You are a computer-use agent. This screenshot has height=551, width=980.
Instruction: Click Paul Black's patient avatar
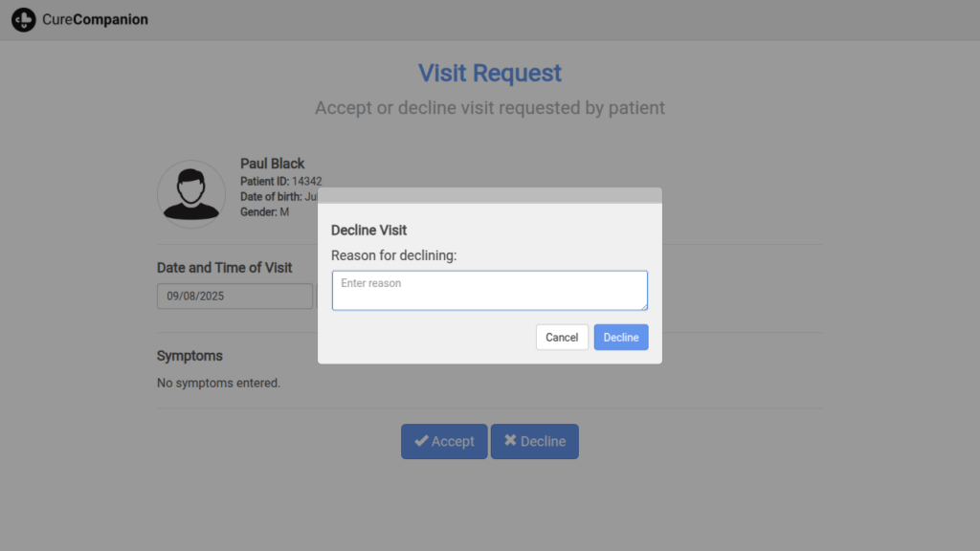click(191, 194)
